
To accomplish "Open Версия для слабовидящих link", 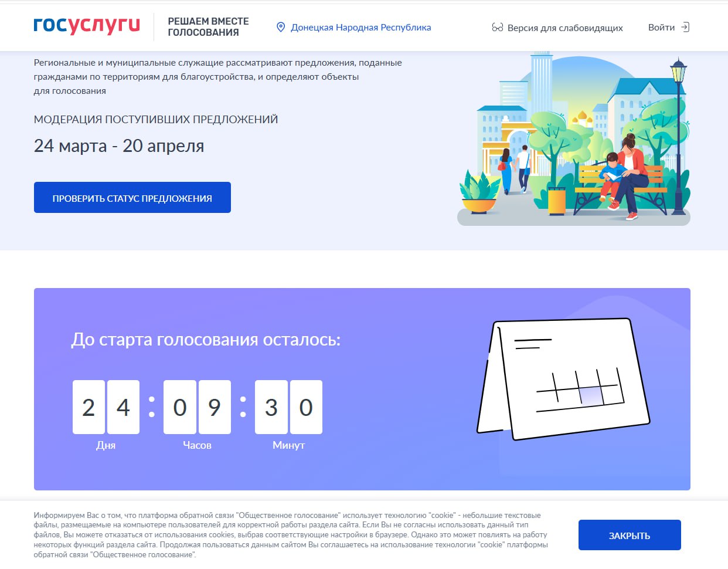I will (x=565, y=28).
